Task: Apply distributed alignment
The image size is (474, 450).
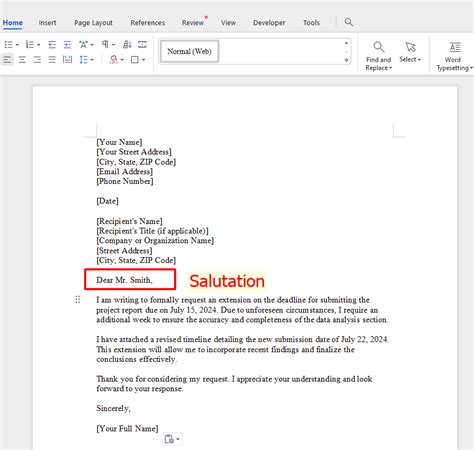Action: [x=67, y=60]
